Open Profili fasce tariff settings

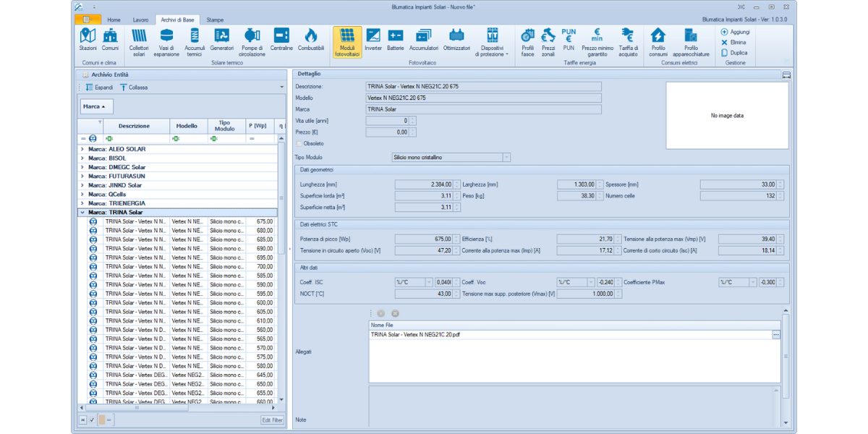pos(527,43)
